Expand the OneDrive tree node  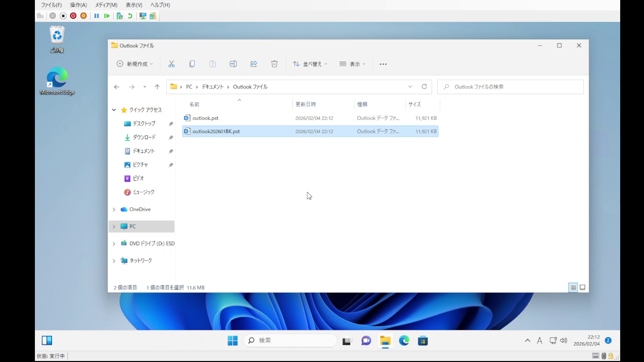coord(114,209)
